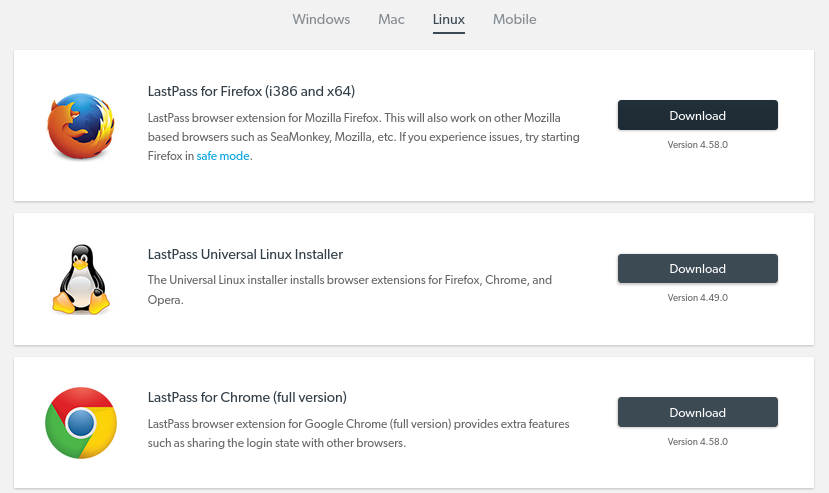This screenshot has height=493, width=829.
Task: Click the Firefox logo icon
Action: click(x=81, y=126)
